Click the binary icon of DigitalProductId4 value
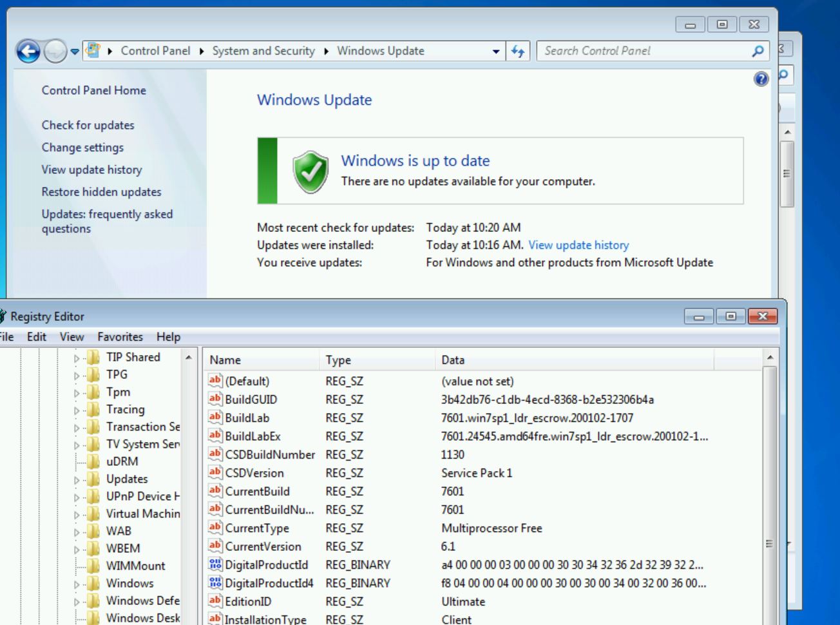 point(215,582)
